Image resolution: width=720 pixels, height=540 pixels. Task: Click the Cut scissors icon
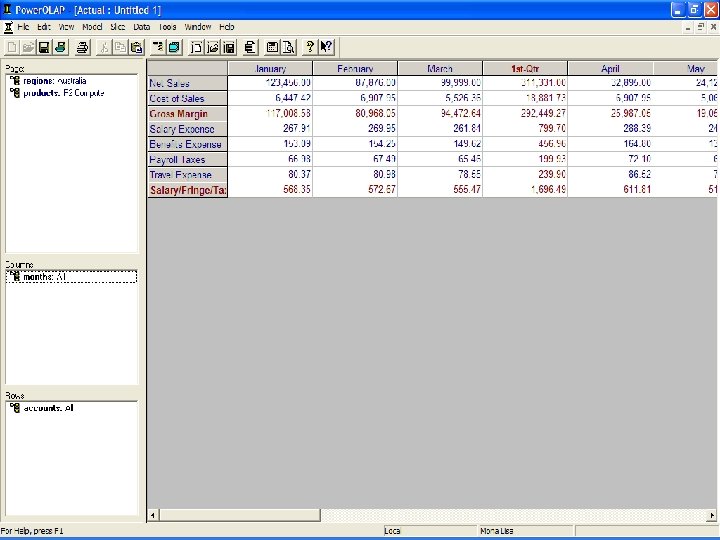104,47
